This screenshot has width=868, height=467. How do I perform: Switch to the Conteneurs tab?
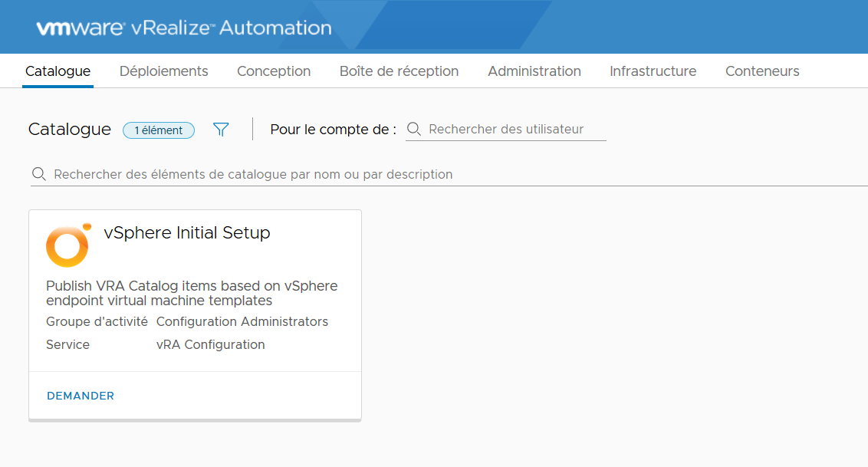(x=762, y=71)
